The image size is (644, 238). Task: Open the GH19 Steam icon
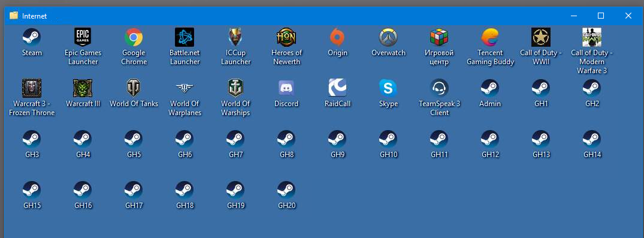[x=235, y=190]
